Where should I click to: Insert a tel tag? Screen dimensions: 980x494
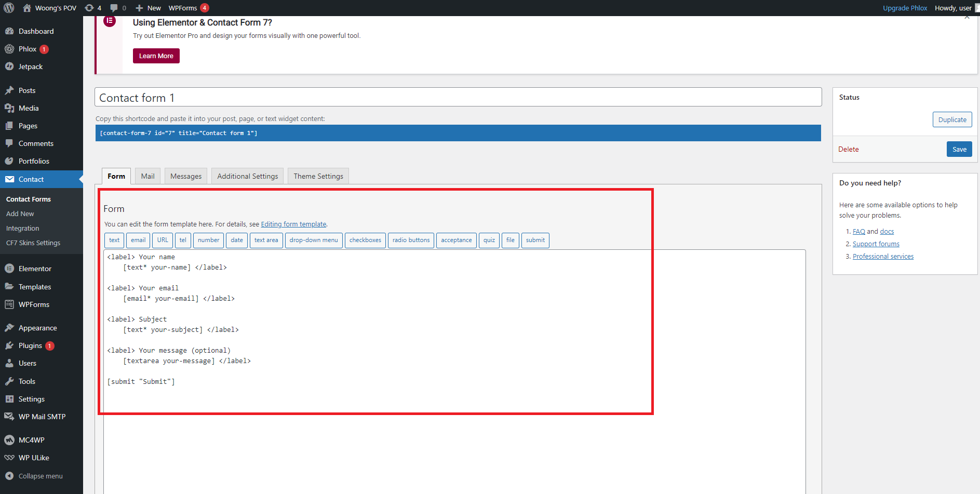pyautogui.click(x=183, y=240)
